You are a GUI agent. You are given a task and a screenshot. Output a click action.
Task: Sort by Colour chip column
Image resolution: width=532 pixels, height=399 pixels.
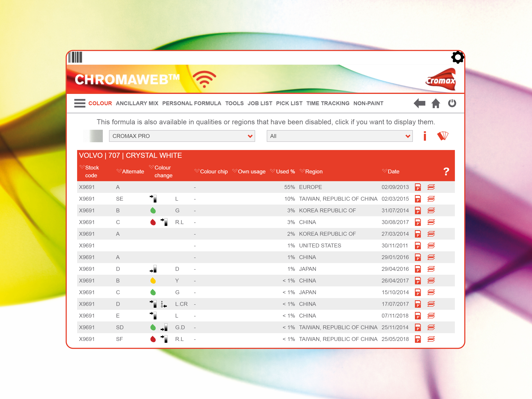point(211,172)
